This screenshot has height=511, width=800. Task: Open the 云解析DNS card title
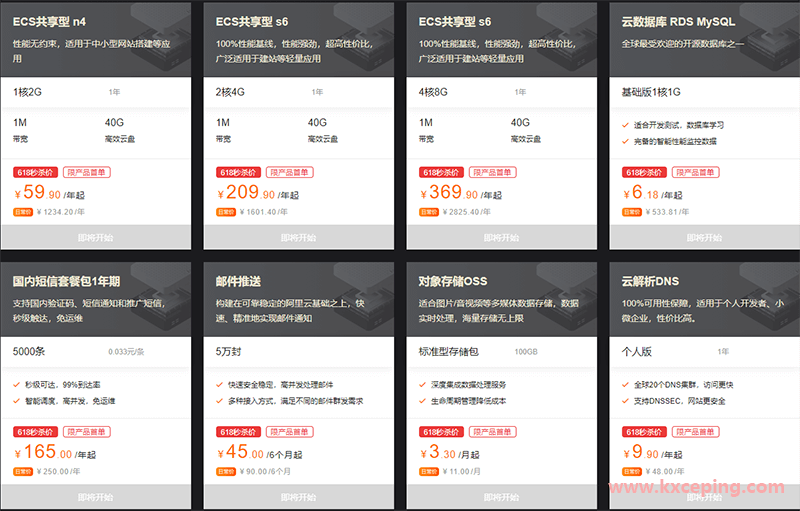point(650,282)
